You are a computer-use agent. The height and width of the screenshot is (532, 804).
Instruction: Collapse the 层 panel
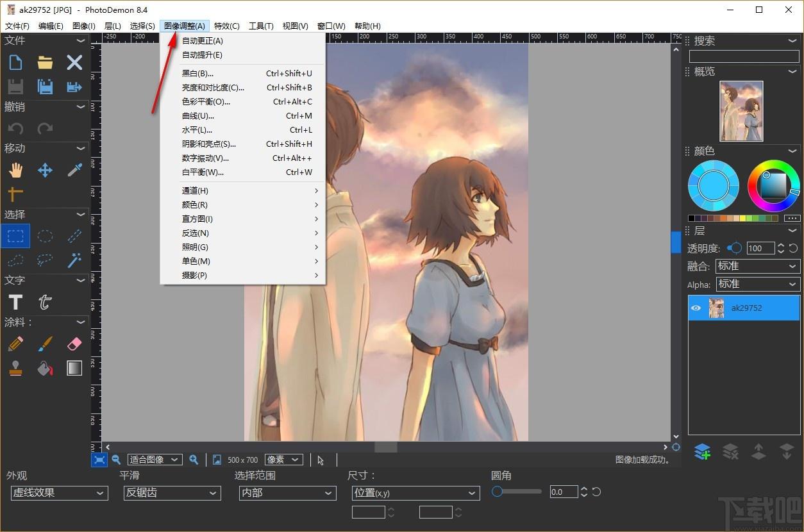click(x=793, y=230)
